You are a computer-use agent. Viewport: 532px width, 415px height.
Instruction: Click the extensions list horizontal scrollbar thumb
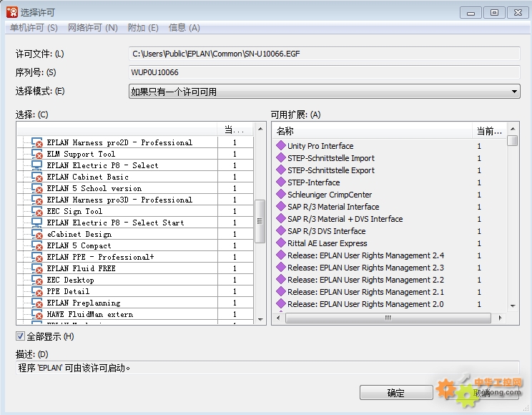point(388,318)
